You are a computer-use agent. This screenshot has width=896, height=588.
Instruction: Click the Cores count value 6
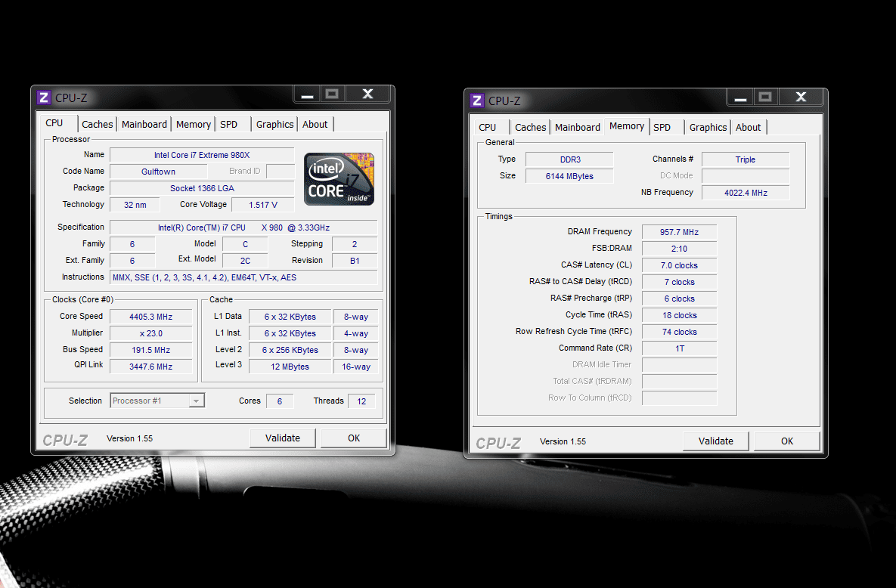tap(280, 401)
